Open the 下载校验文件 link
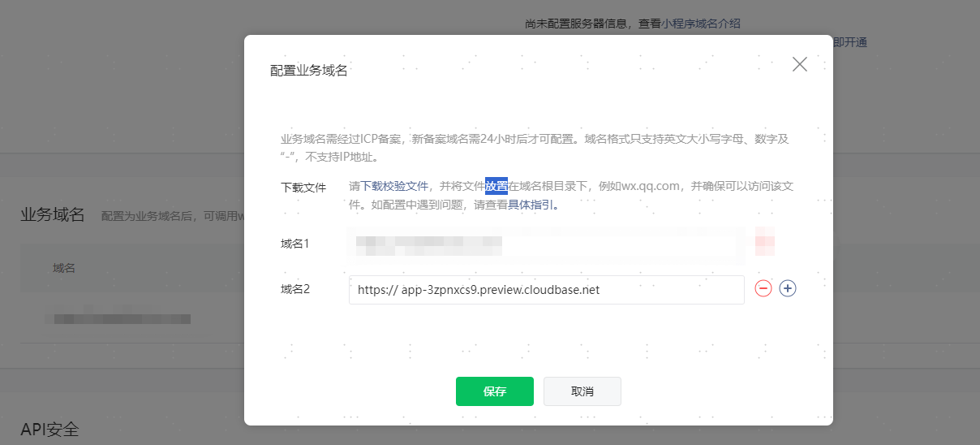The height and width of the screenshot is (445, 980). pos(394,186)
